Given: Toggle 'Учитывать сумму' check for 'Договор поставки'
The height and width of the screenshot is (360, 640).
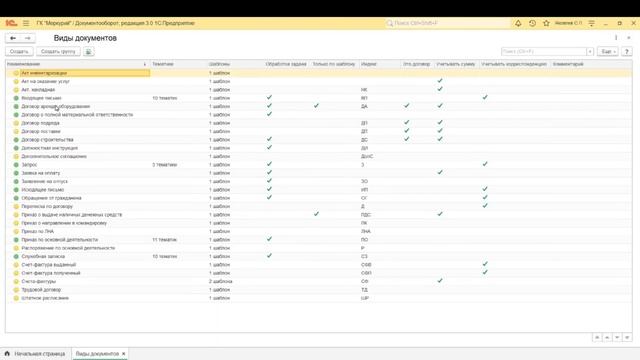Looking at the screenshot, I should click(x=440, y=131).
